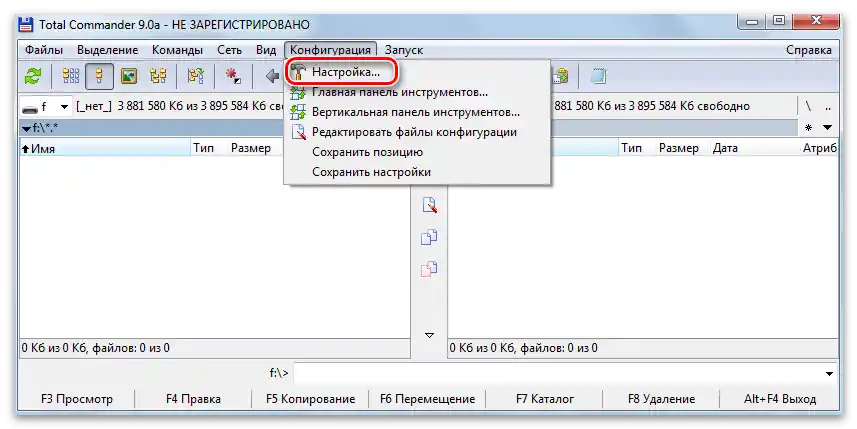Click F8 Удаление button
This screenshot has width=857, height=429.
[x=661, y=399]
